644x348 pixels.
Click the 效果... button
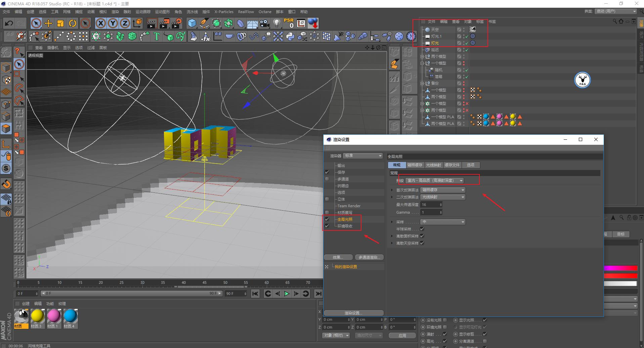click(338, 257)
